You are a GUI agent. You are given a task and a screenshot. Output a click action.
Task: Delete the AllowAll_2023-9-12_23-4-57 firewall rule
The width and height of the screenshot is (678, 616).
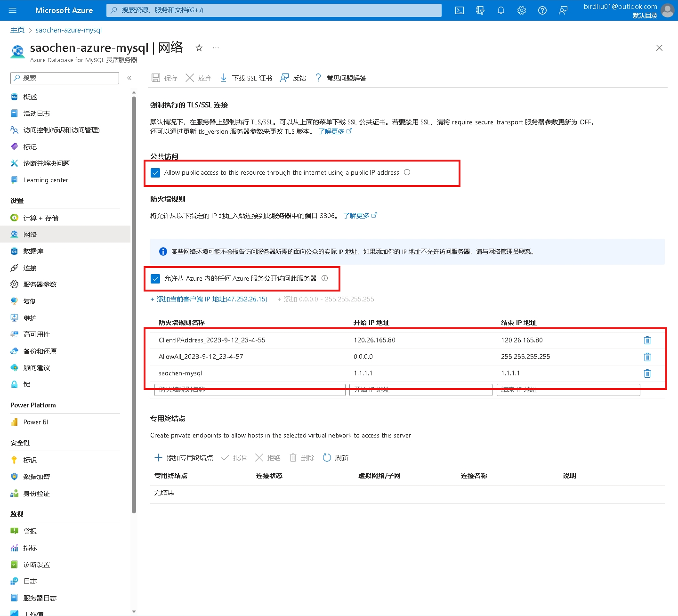[647, 357]
